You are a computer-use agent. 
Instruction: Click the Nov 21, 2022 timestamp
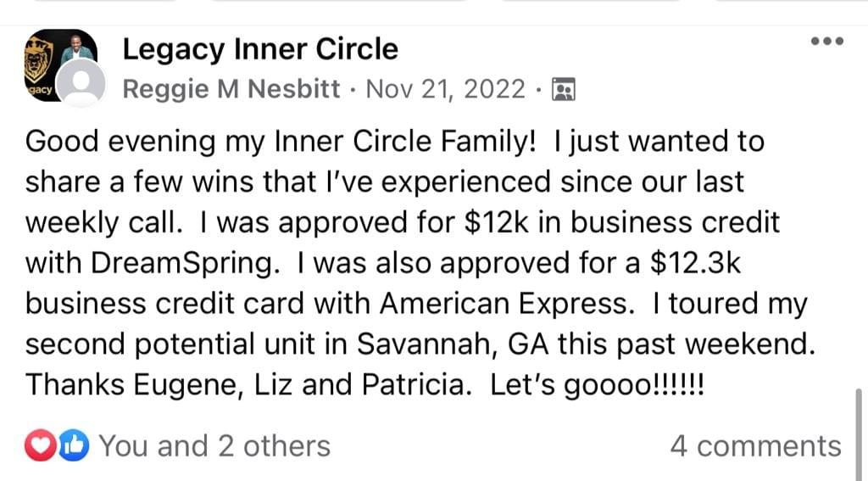point(445,89)
